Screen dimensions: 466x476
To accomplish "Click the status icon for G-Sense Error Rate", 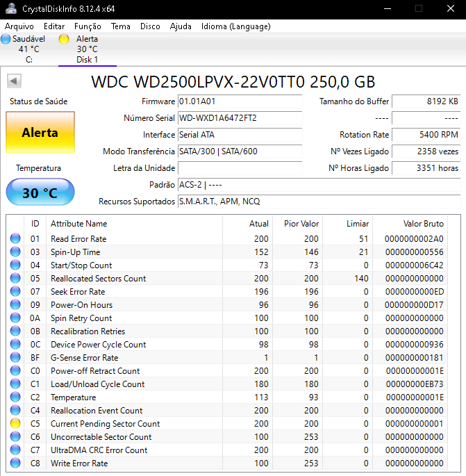I will point(15,357).
